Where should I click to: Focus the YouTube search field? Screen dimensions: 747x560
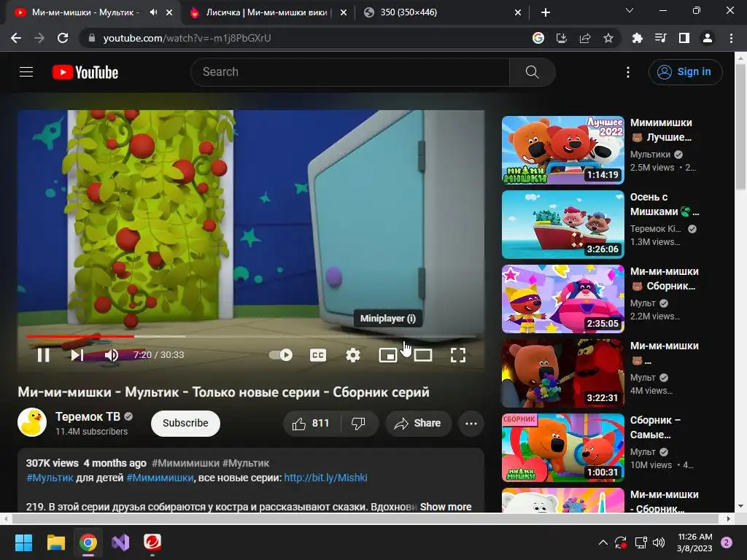[349, 72]
